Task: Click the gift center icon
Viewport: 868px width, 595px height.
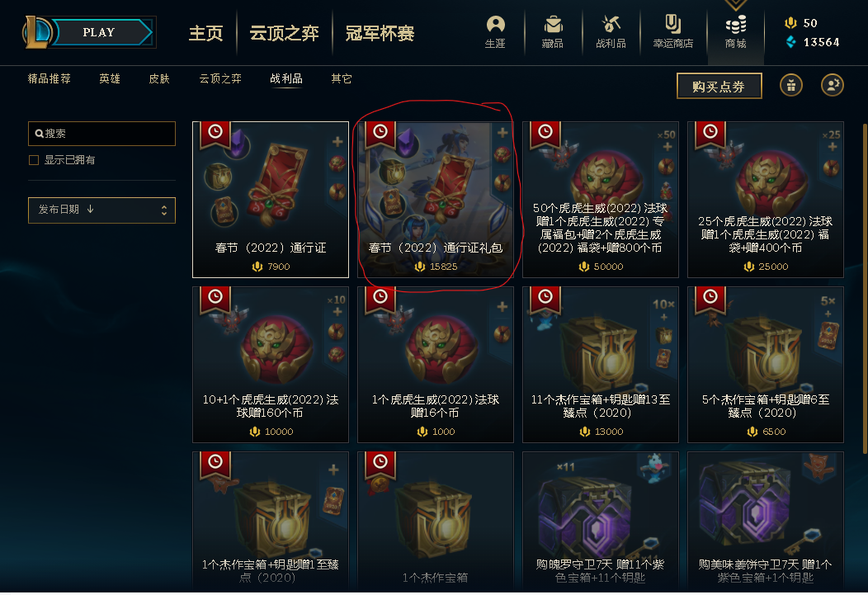Action: (791, 85)
